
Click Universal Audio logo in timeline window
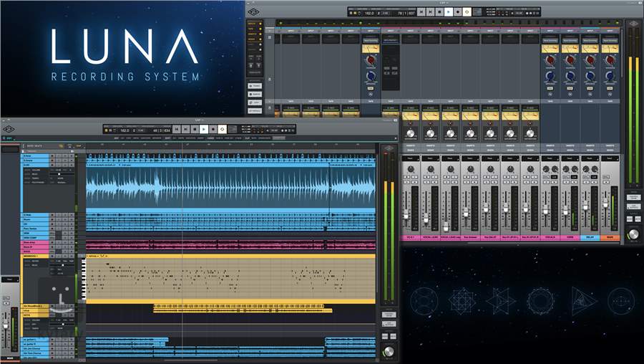point(8,130)
